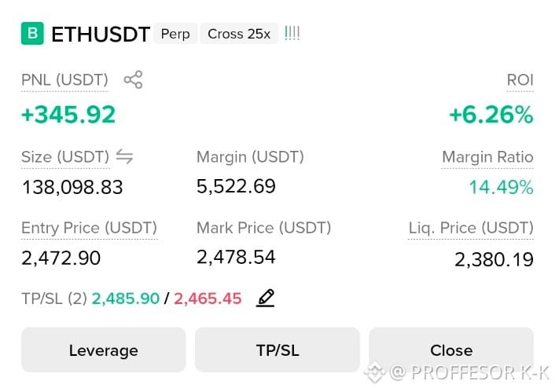Show the Entry Price (USDT) label info
This screenshot has height=392, width=555.
[x=89, y=228]
